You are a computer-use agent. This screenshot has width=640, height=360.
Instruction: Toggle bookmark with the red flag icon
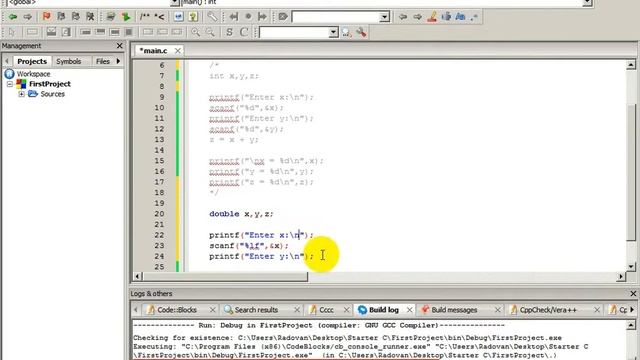47,17
